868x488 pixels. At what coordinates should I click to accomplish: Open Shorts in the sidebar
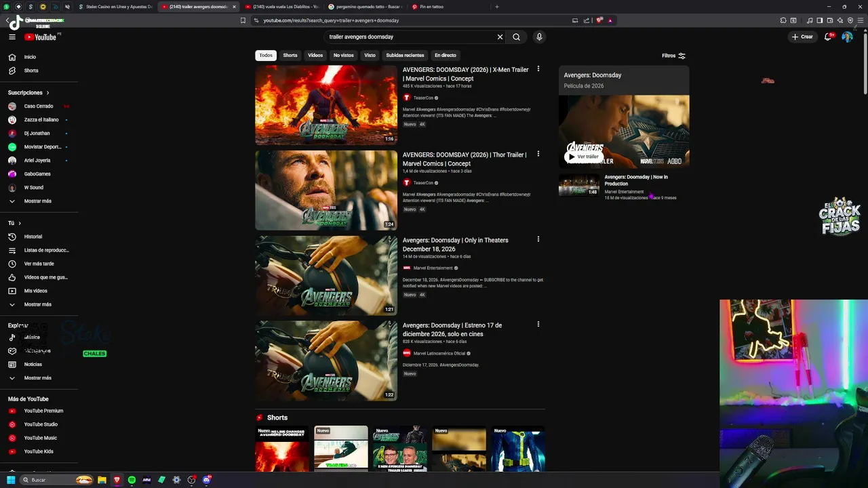tap(31, 70)
